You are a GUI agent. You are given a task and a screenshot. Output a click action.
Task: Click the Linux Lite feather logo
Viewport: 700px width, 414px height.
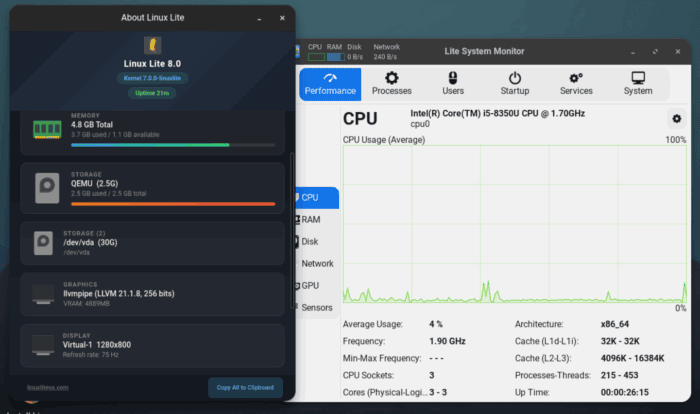tap(152, 45)
